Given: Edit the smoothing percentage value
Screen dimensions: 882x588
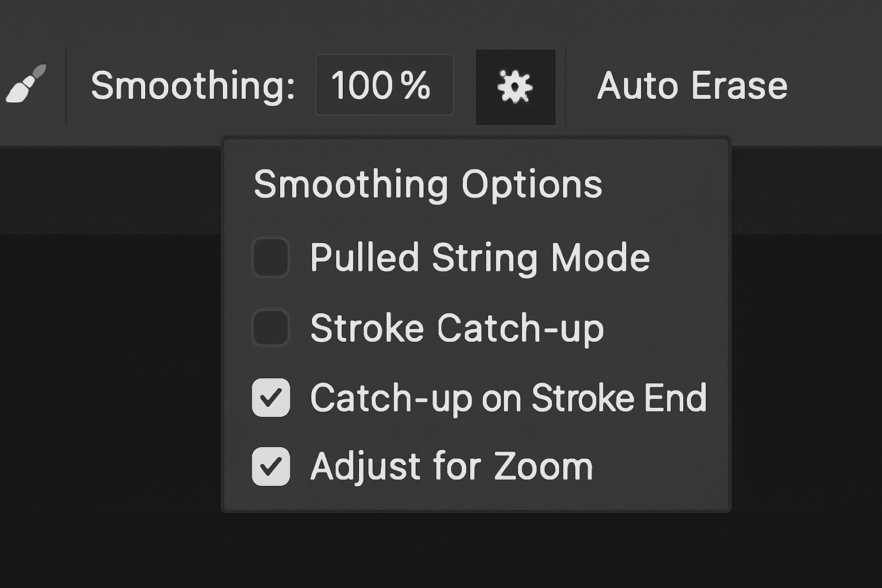Looking at the screenshot, I should tap(384, 85).
